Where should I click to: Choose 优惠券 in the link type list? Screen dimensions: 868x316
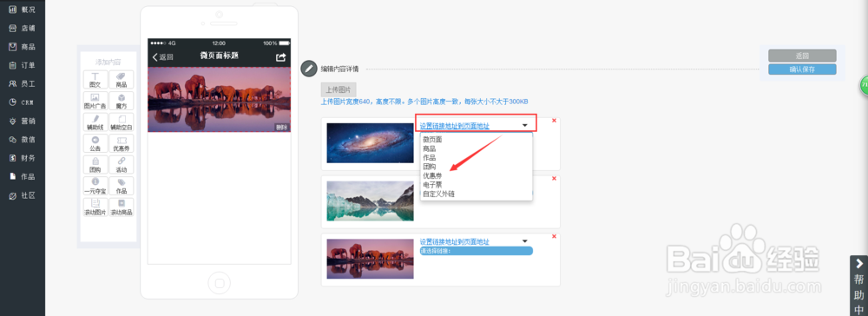point(432,175)
